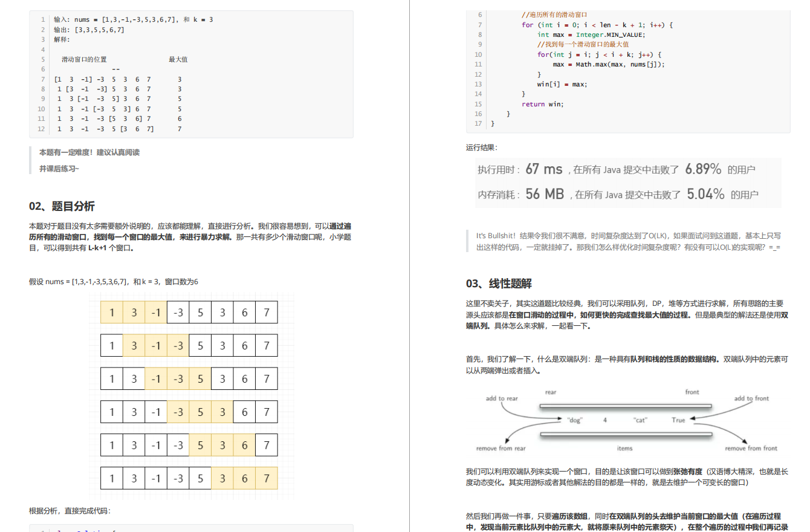
Task: Click the bold phrase '通过遍历所有的滑动窗口'
Action: (x=190, y=232)
